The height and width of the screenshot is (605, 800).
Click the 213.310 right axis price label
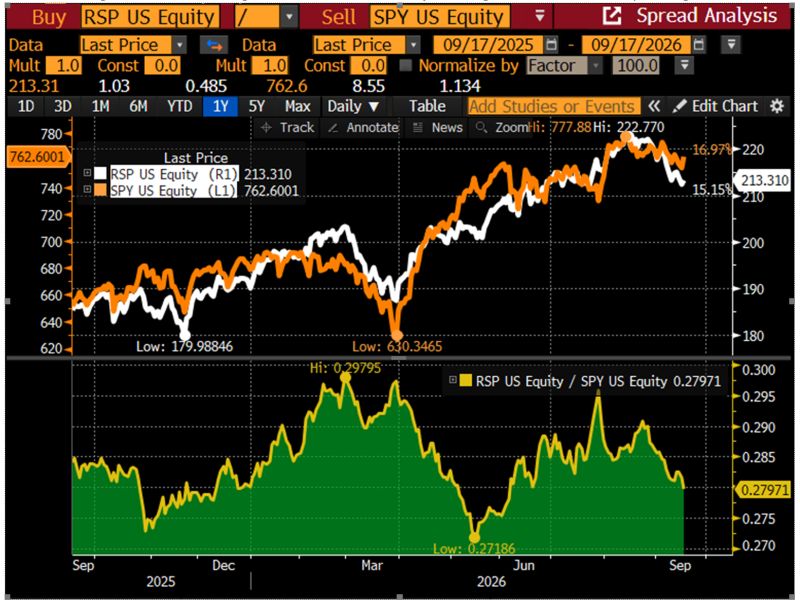click(764, 180)
